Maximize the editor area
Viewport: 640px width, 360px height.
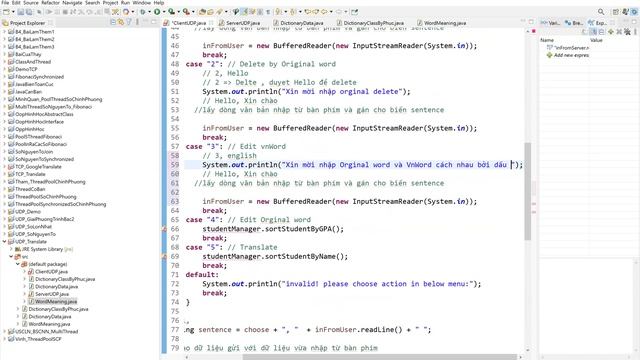531,21
